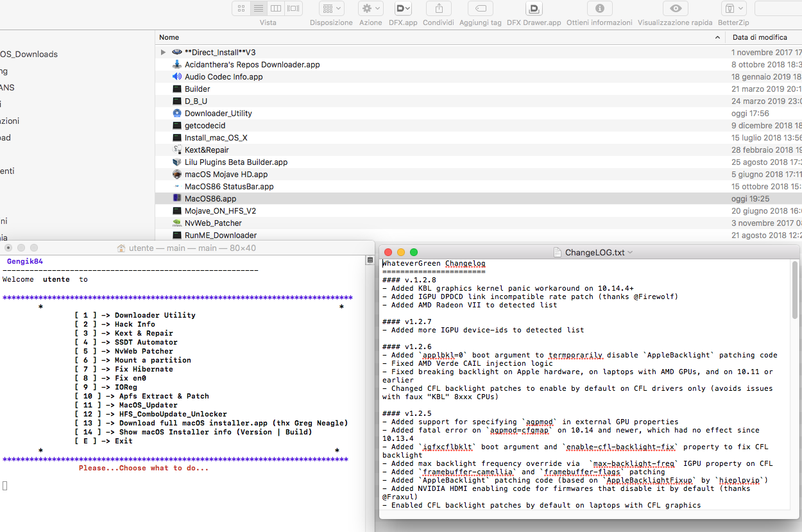Select Lilu Plugins Beta Builder.app icon
802x532 pixels.
(177, 162)
